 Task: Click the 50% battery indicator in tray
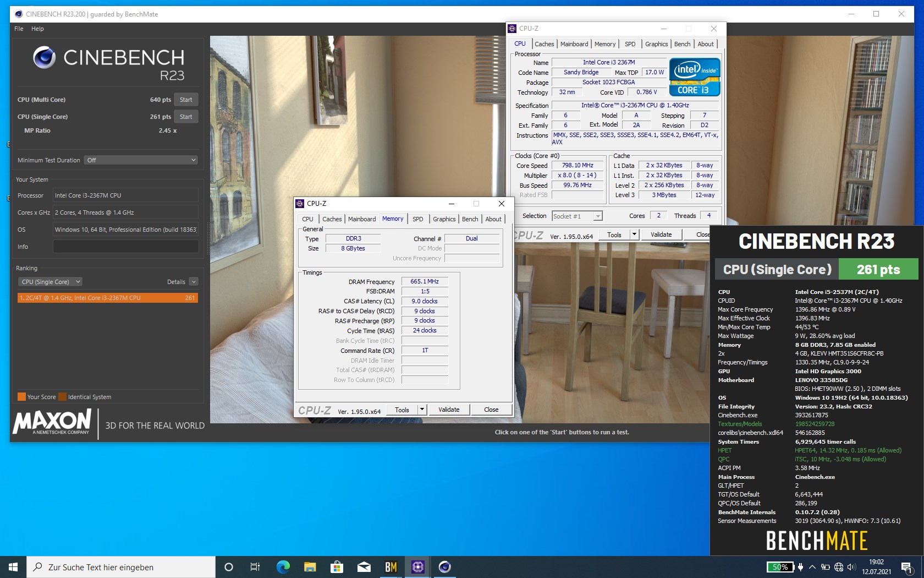click(x=780, y=567)
